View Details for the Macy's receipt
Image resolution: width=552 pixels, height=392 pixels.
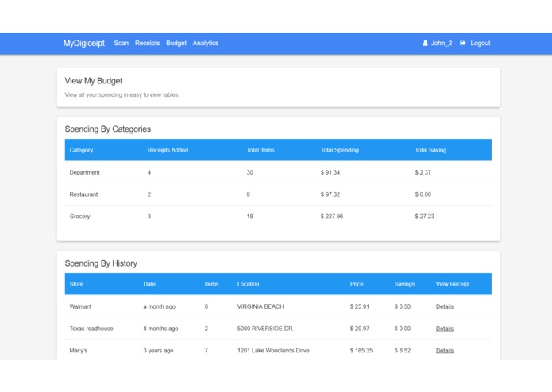pos(445,351)
